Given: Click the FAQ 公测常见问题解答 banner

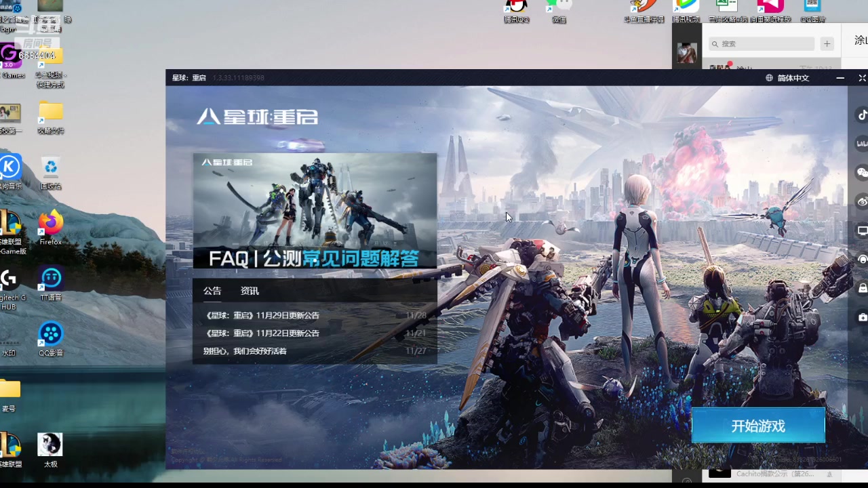Looking at the screenshot, I should point(315,211).
